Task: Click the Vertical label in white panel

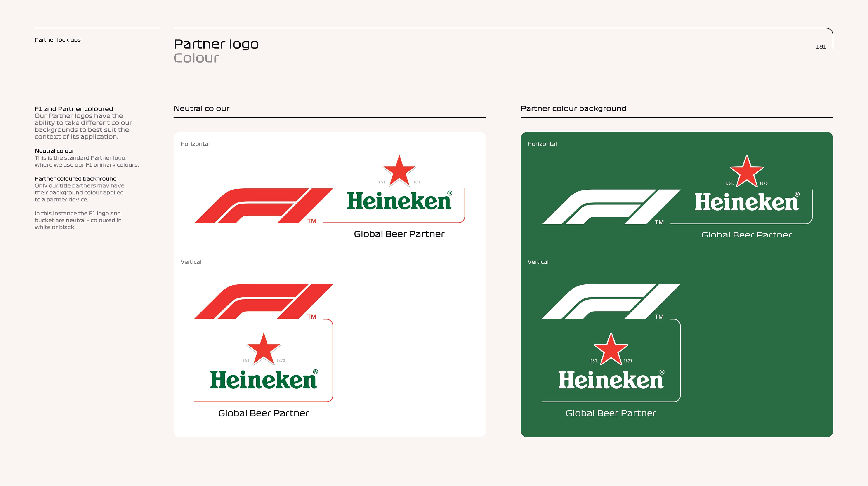Action: 191,262
